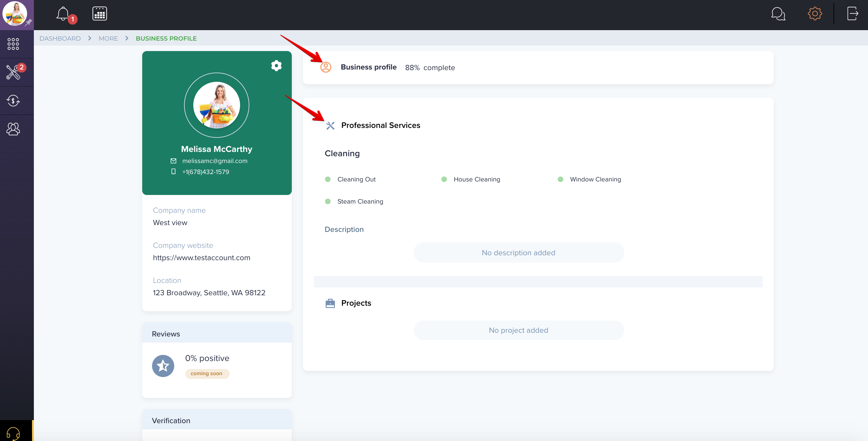Open the contacts people icon in sidebar

(13, 129)
